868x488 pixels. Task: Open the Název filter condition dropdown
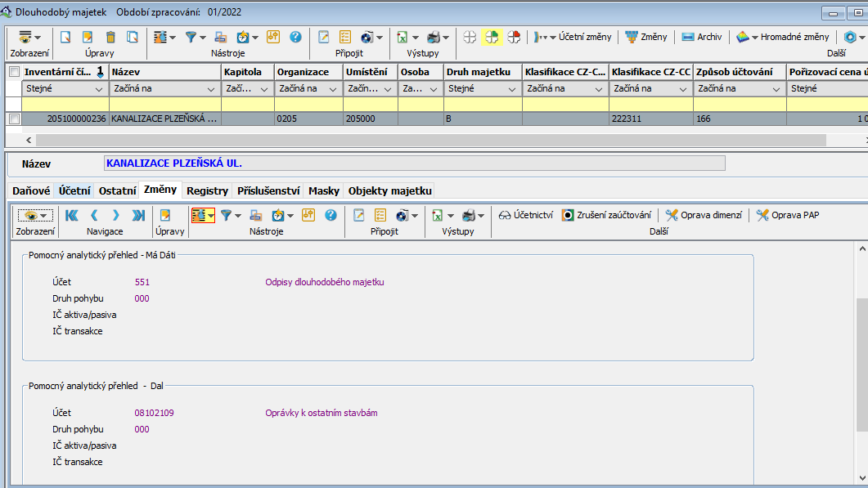pyautogui.click(x=213, y=88)
